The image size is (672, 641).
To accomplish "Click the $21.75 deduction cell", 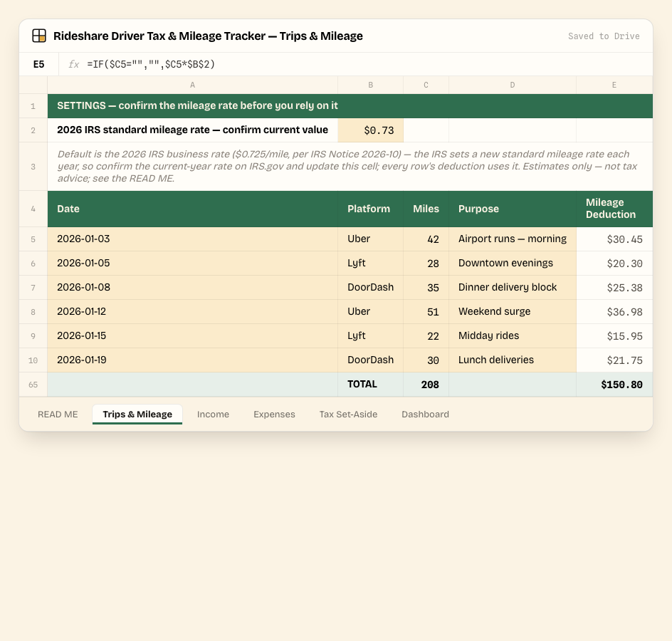I will click(x=614, y=360).
